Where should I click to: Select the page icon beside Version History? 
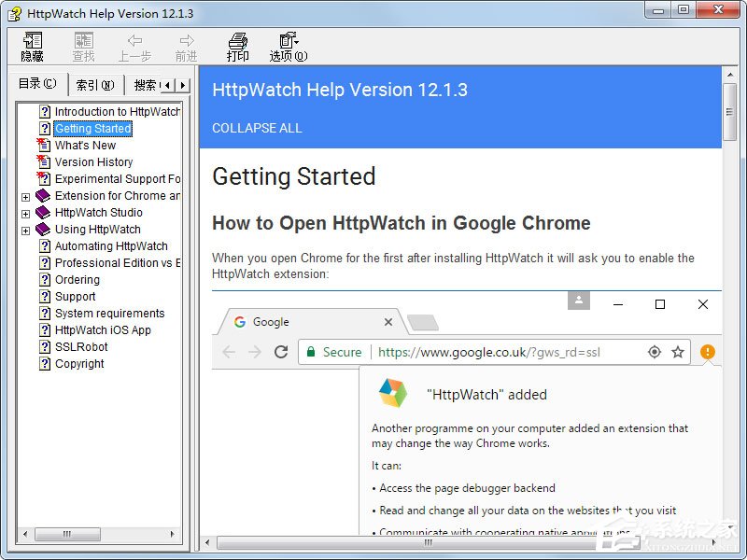(43, 161)
